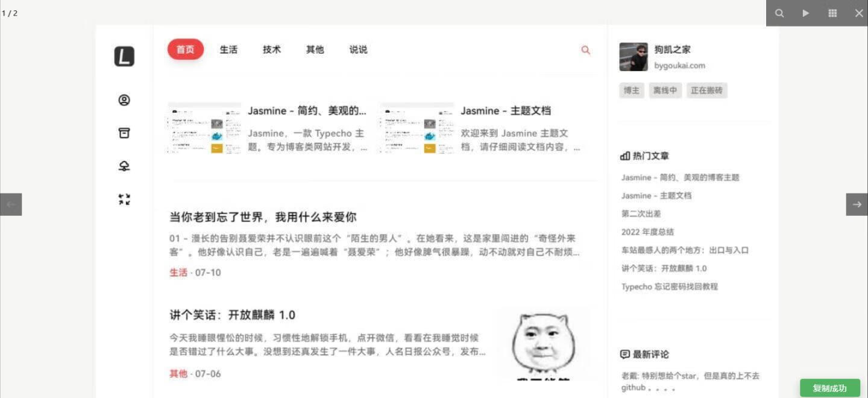Screen dimensions: 868x398
Task: Click the excerpt starting 今天我睡眼惺忪的时候
Action: point(327,344)
